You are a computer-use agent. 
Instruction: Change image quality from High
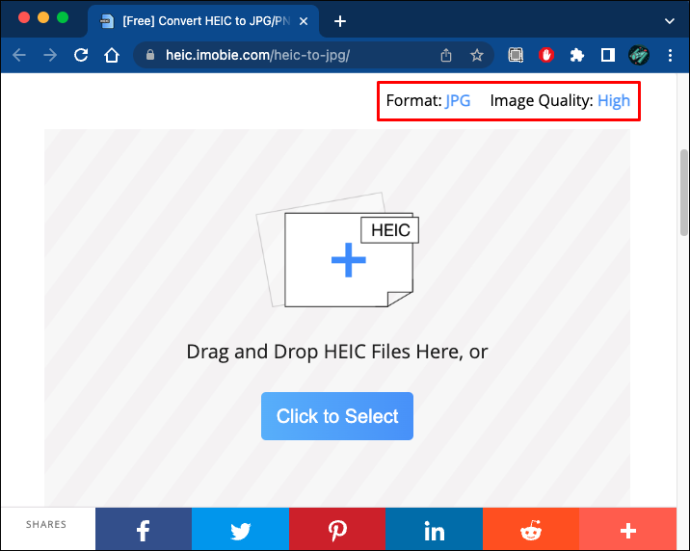614,101
